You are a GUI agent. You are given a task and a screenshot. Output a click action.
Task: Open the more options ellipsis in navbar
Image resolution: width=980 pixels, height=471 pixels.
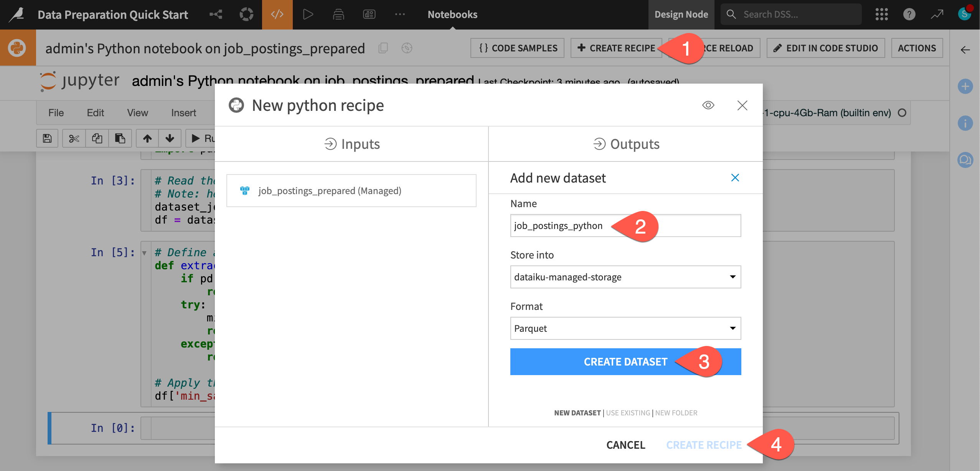tap(400, 15)
